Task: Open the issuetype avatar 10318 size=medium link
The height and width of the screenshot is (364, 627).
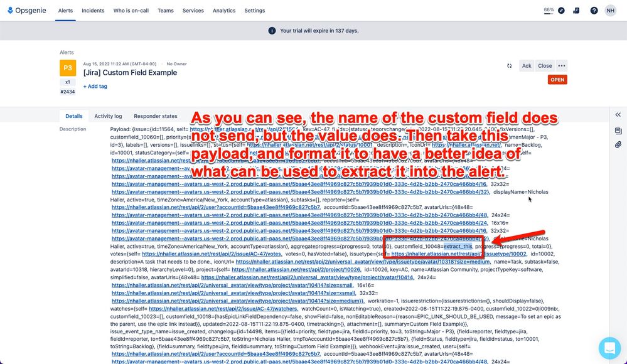Action: pos(363,262)
